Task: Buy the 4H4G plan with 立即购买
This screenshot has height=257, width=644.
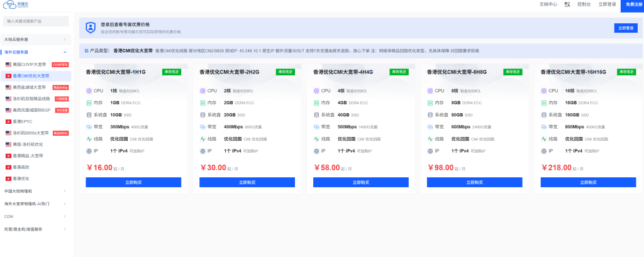Action: [x=361, y=182]
